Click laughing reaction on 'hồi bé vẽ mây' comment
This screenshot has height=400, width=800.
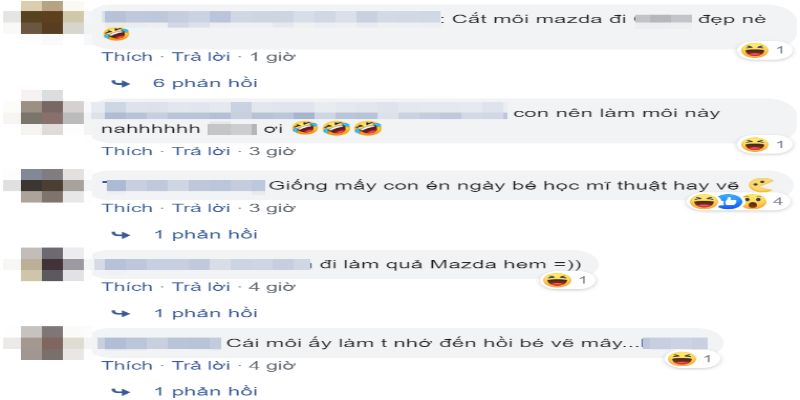tap(682, 359)
